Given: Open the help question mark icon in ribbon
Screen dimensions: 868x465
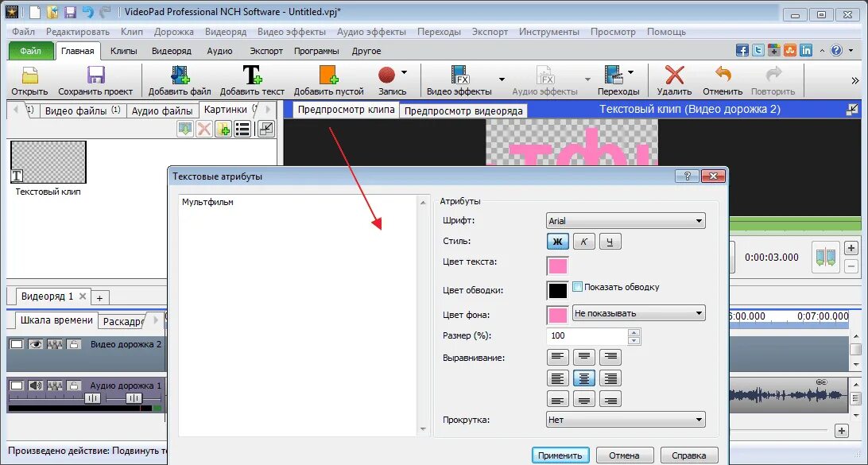Looking at the screenshot, I should 836,50.
